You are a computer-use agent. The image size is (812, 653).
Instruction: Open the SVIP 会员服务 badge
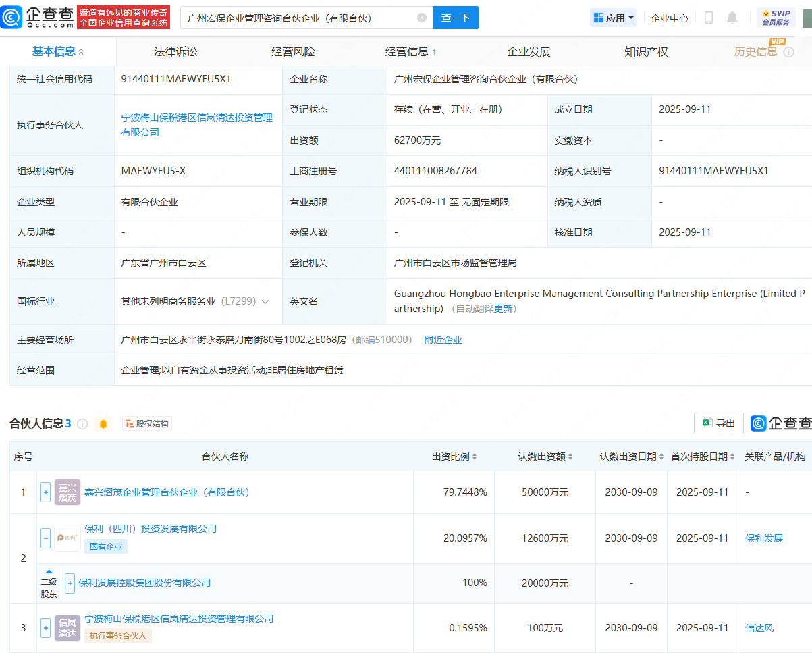(776, 18)
